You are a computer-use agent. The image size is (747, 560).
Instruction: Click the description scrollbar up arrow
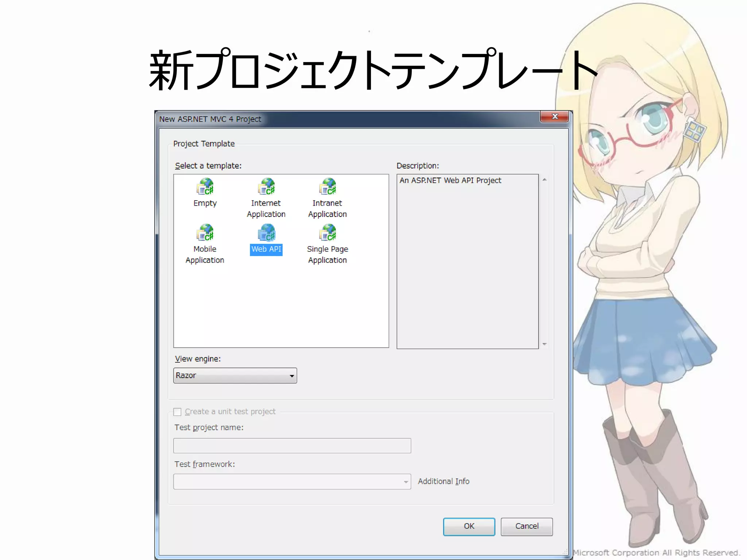(x=545, y=180)
